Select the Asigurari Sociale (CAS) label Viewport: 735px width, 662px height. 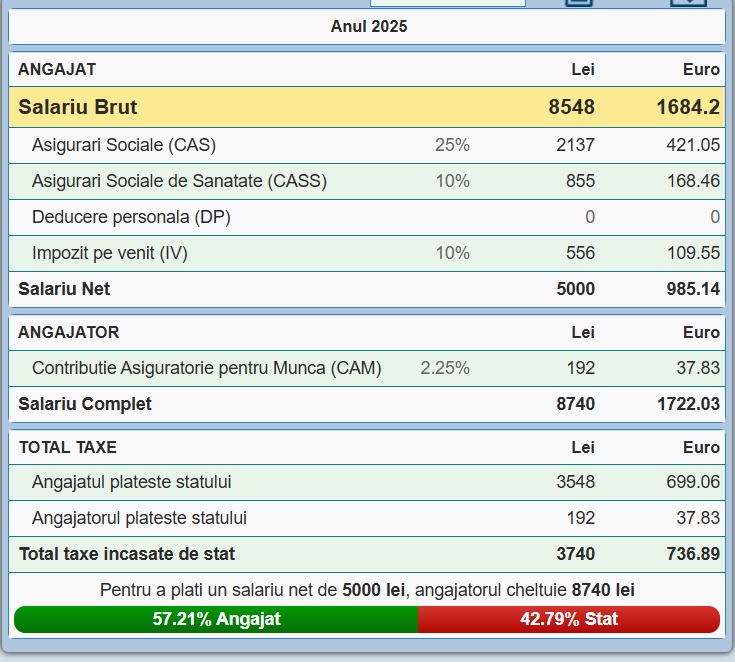(x=124, y=145)
